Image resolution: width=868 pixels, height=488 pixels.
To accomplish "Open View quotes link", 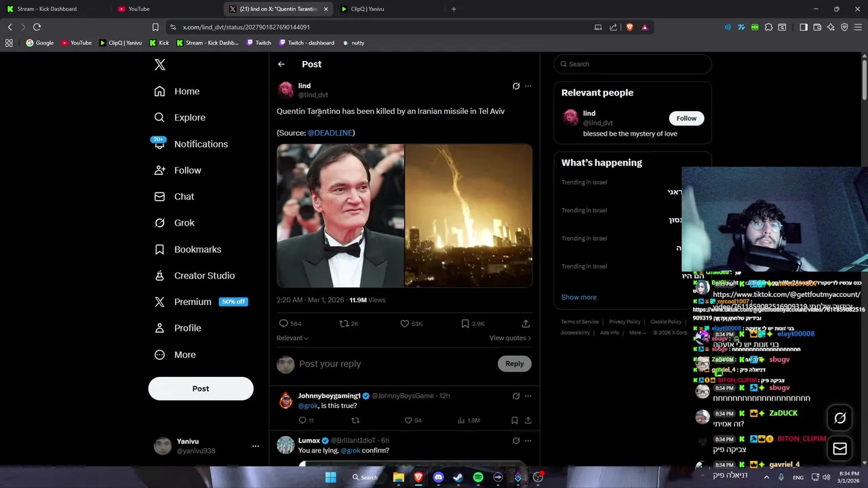I will [x=510, y=338].
